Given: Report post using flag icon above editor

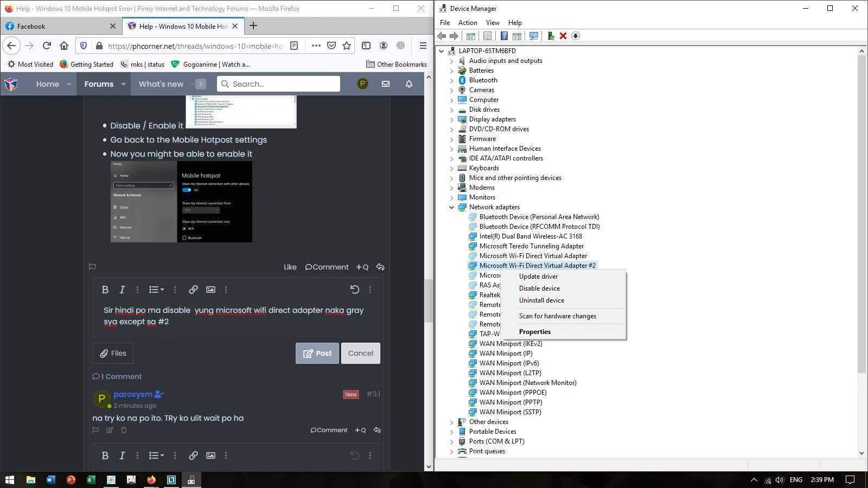Looking at the screenshot, I should tap(92, 267).
